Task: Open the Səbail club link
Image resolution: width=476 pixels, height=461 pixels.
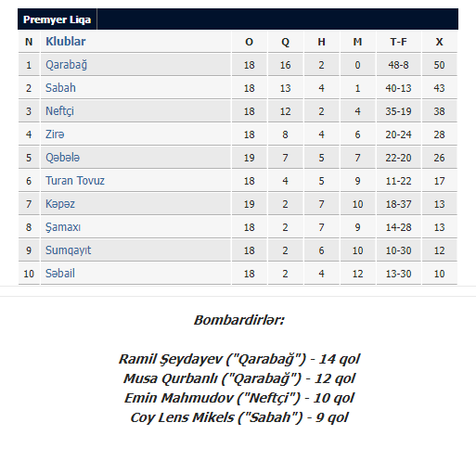Action: 60,274
